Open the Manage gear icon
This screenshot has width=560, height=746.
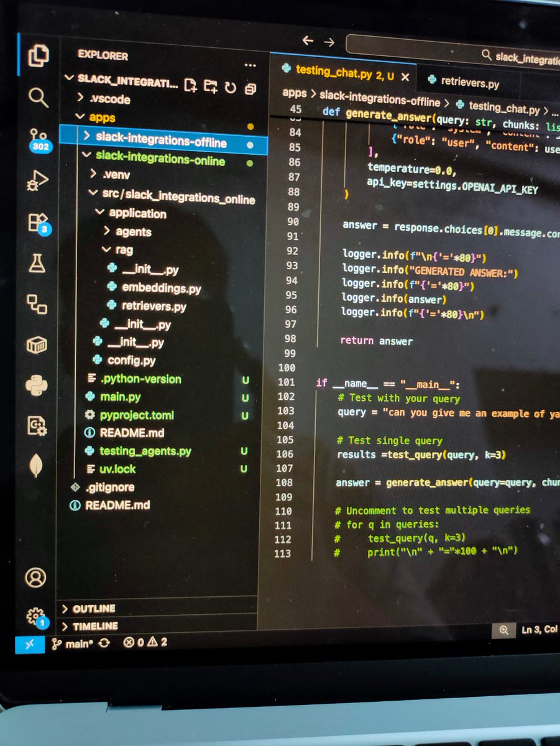(x=37, y=617)
